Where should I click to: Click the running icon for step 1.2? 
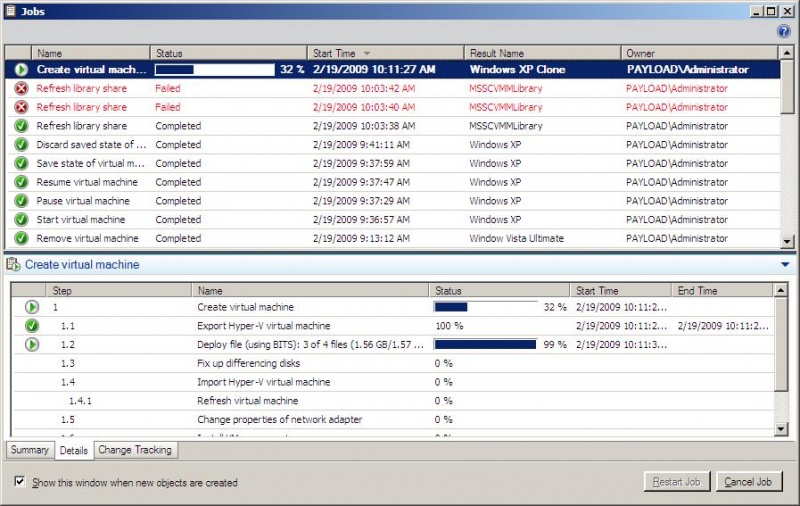click(32, 345)
